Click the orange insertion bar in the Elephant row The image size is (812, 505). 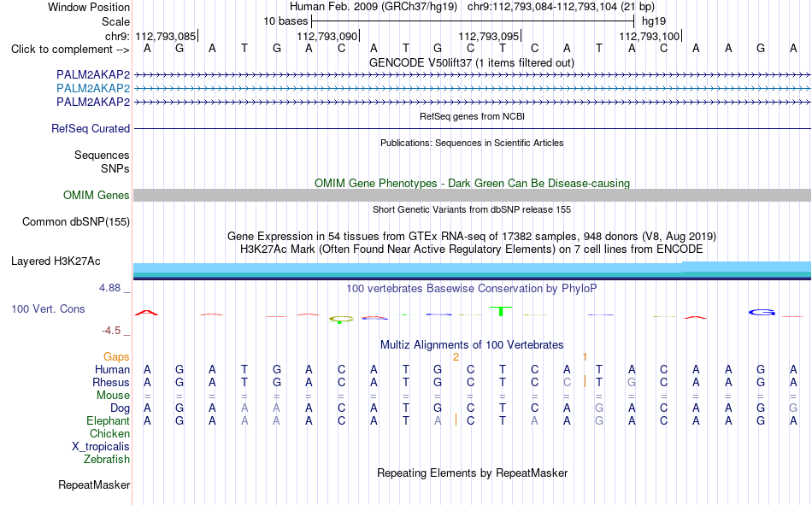[456, 420]
